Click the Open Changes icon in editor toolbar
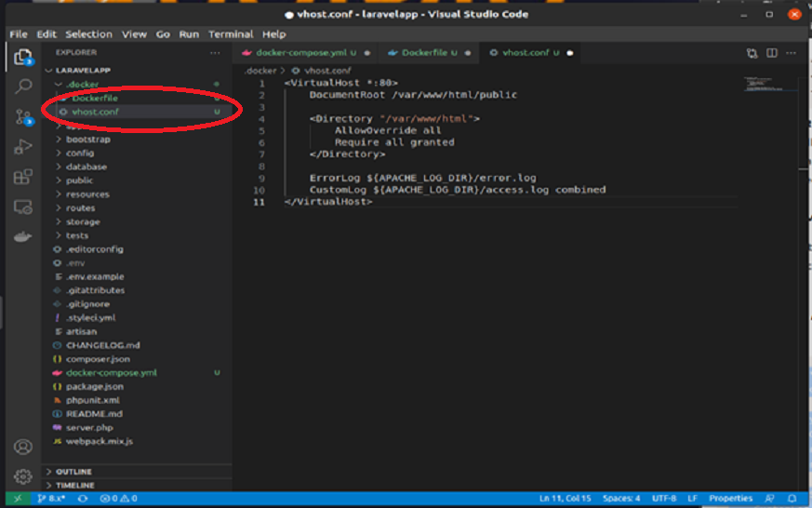 [752, 53]
